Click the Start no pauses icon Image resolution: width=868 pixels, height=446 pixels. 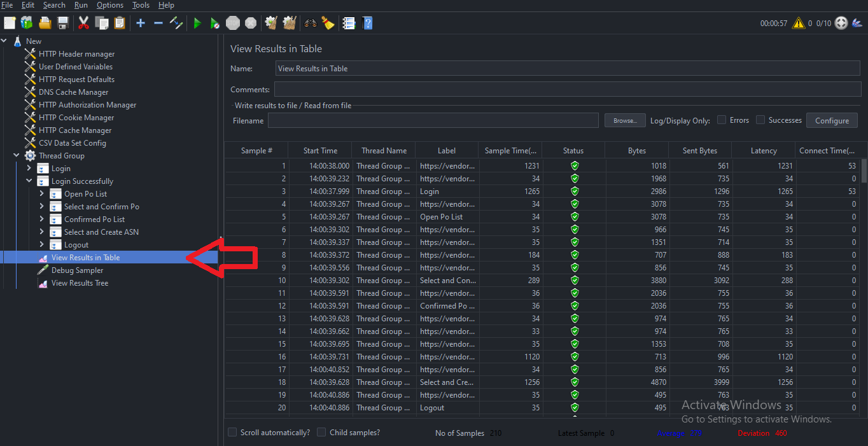(x=215, y=23)
